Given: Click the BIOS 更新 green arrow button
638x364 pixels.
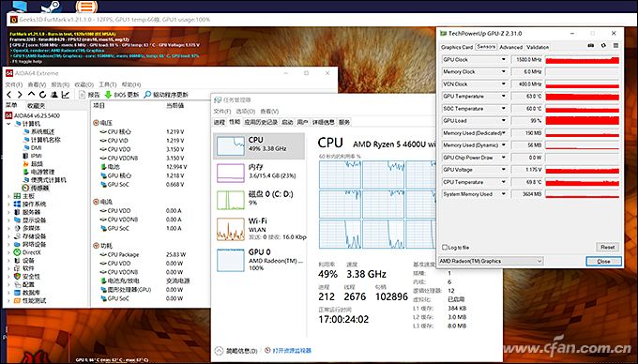Looking at the screenshot, I should (x=122, y=95).
